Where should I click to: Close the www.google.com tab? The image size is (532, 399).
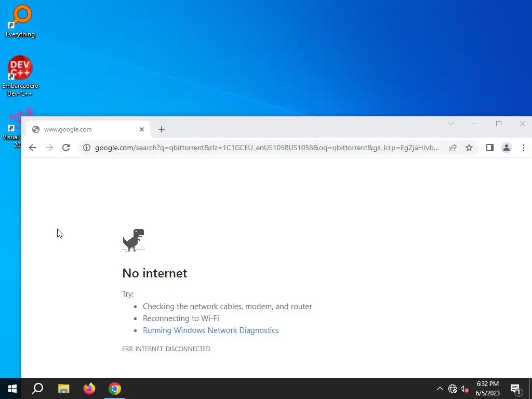coord(142,129)
